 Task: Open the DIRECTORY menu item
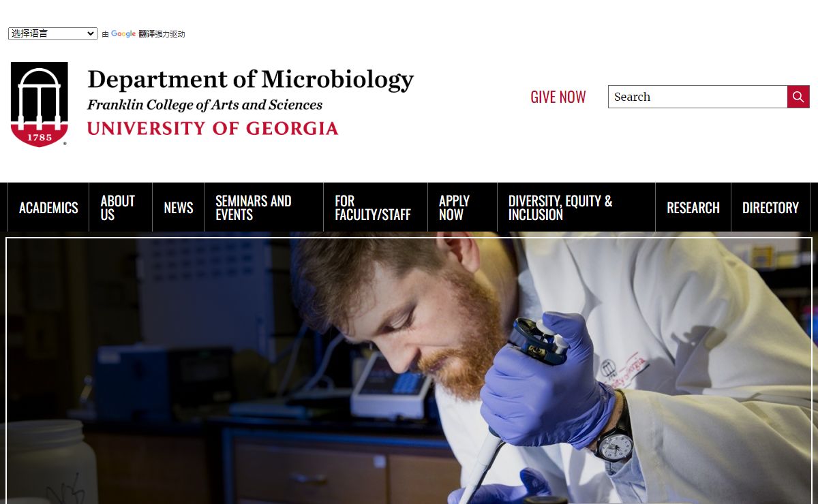pyautogui.click(x=770, y=208)
